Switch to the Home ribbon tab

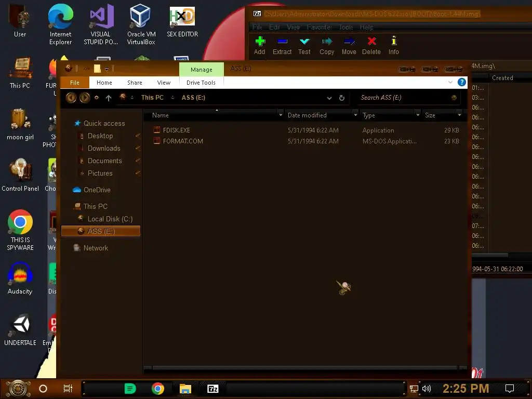(x=104, y=83)
